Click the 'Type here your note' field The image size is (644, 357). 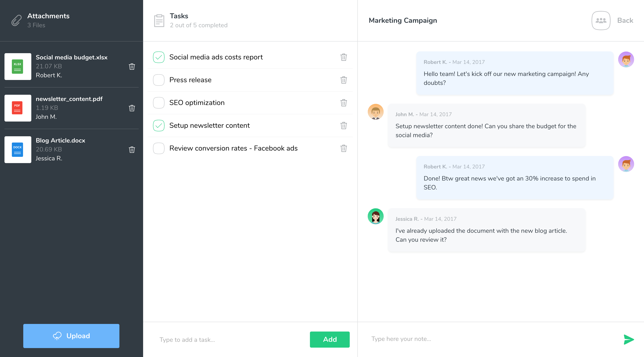(490, 339)
